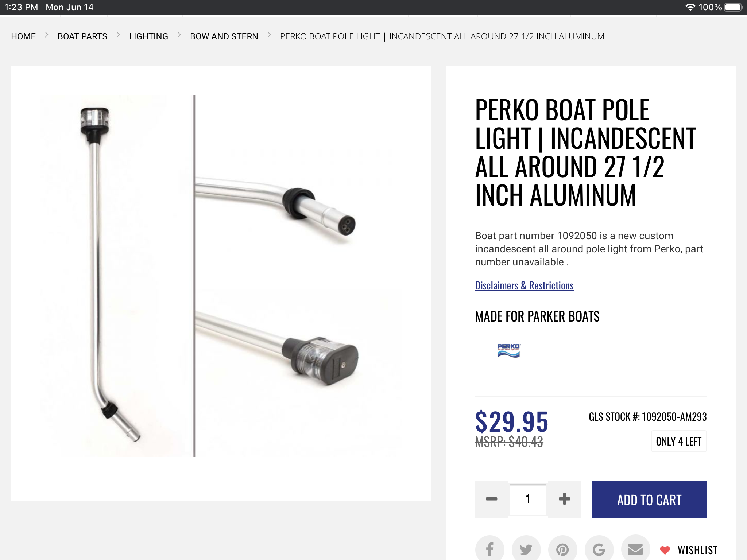
Task: Go to Home breadcrumb
Action: pyautogui.click(x=23, y=36)
